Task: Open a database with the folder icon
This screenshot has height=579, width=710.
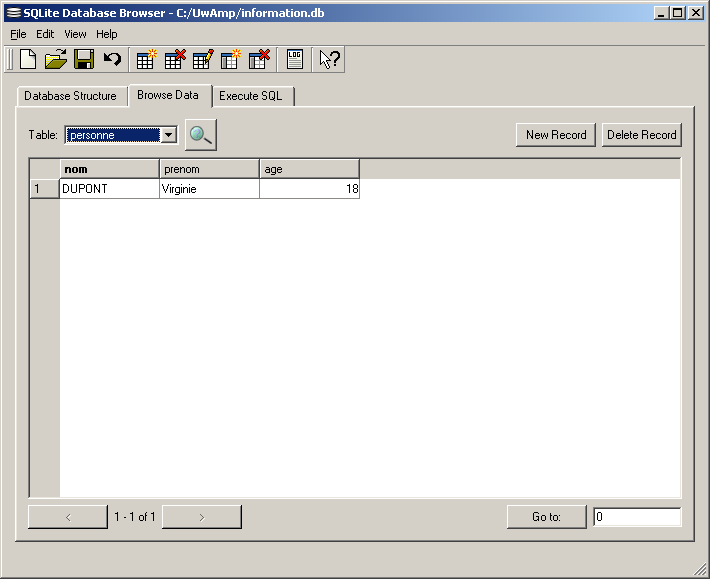Action: point(56,59)
